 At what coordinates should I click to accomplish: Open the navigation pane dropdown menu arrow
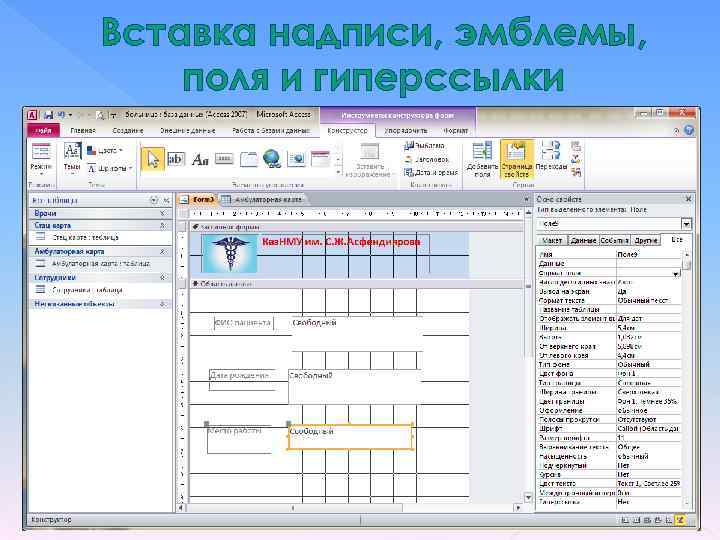[154, 200]
